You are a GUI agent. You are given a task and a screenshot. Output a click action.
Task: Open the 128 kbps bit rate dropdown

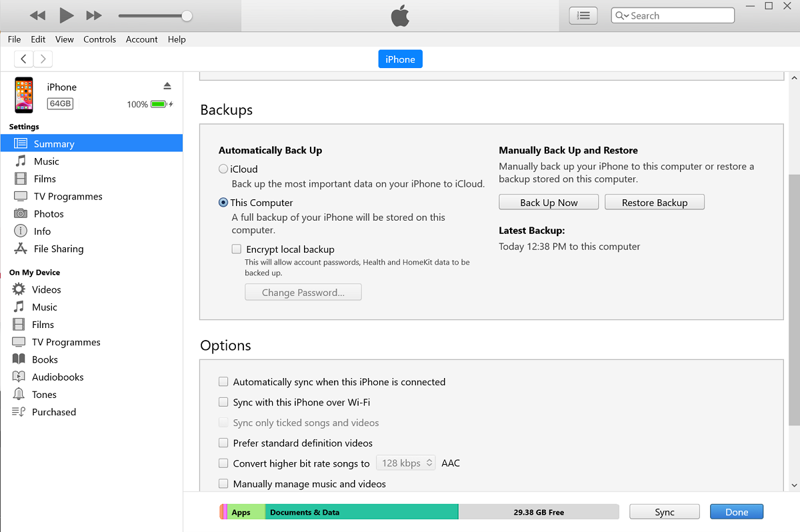(x=405, y=463)
